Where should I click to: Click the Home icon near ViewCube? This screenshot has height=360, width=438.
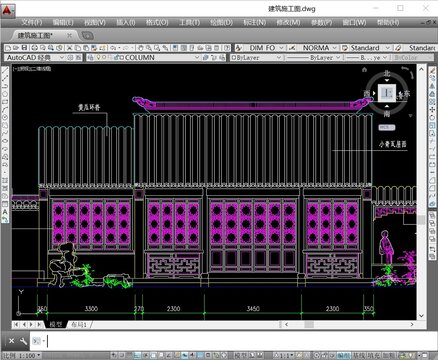click(x=364, y=70)
